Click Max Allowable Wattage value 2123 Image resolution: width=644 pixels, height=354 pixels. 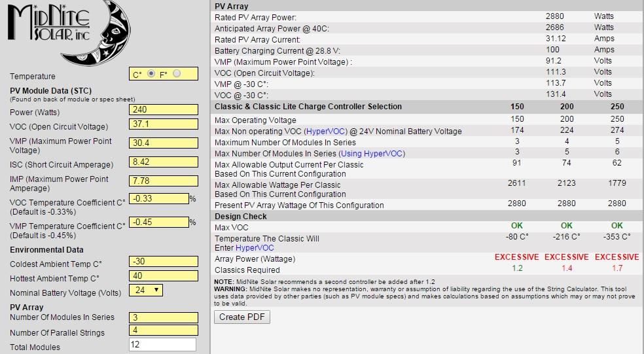click(566, 183)
